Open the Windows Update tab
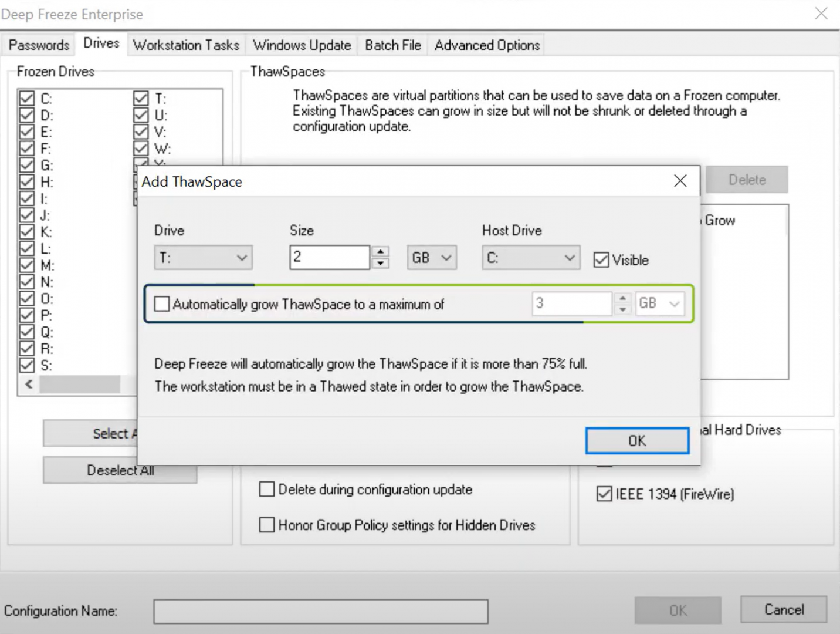The height and width of the screenshot is (634, 840). [x=302, y=45]
